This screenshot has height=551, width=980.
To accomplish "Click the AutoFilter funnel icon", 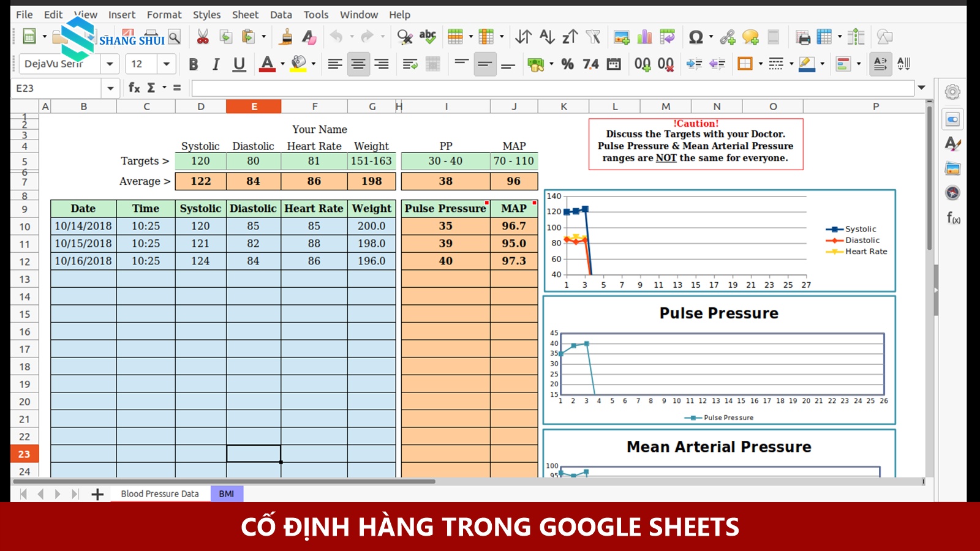I will click(593, 37).
